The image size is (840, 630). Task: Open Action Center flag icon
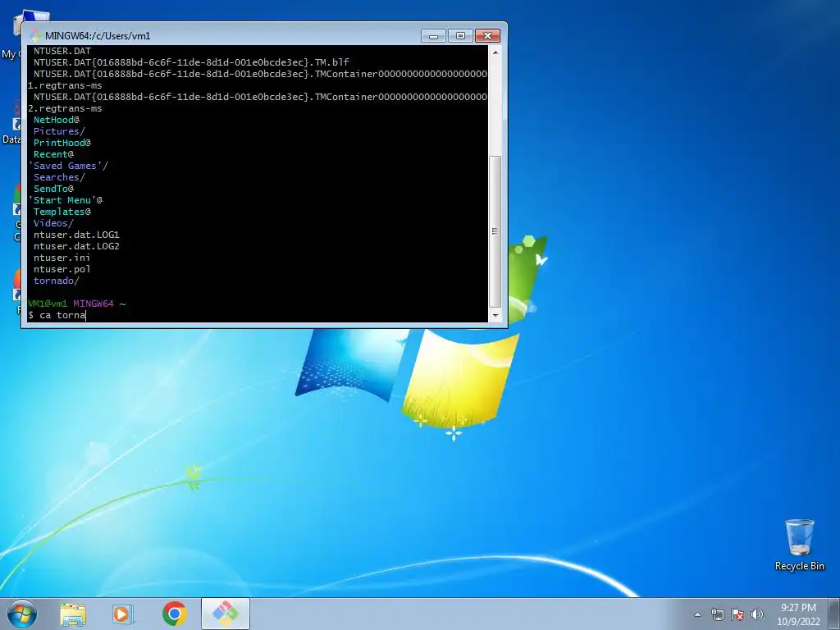(737, 614)
